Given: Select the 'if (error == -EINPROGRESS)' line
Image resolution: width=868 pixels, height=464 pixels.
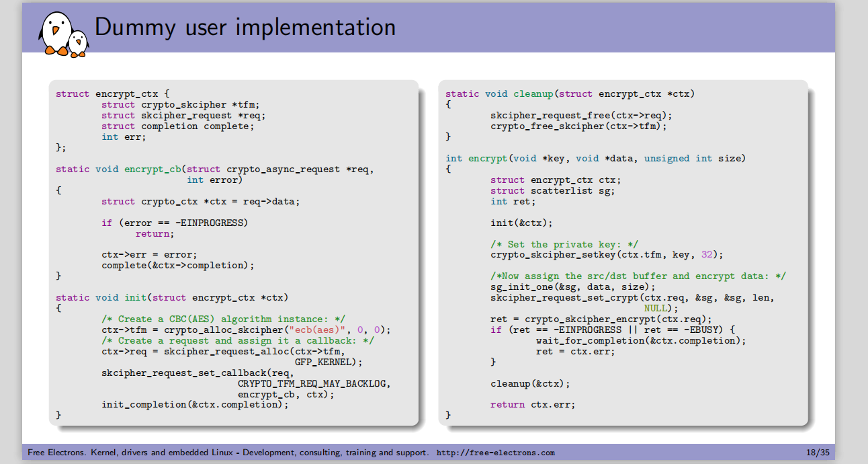Looking at the screenshot, I should point(175,223).
